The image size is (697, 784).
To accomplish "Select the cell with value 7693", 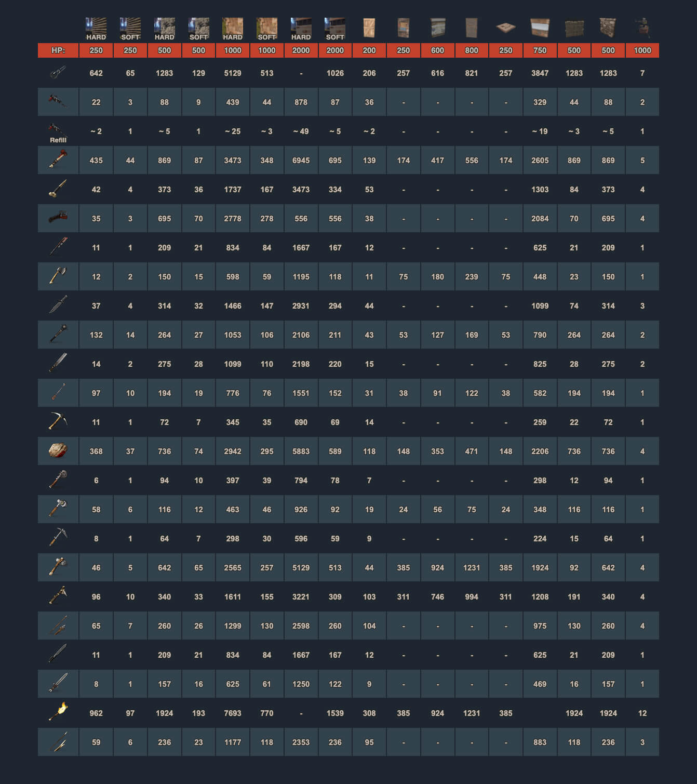I will [233, 713].
